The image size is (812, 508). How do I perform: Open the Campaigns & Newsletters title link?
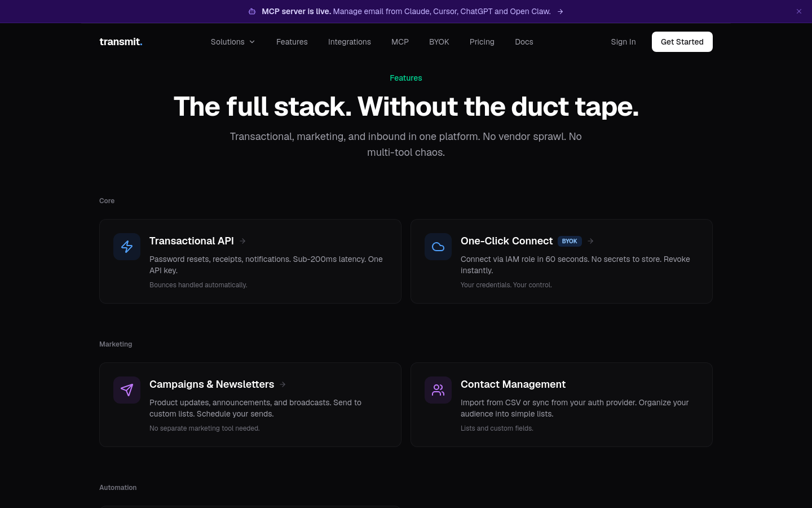pos(211,384)
